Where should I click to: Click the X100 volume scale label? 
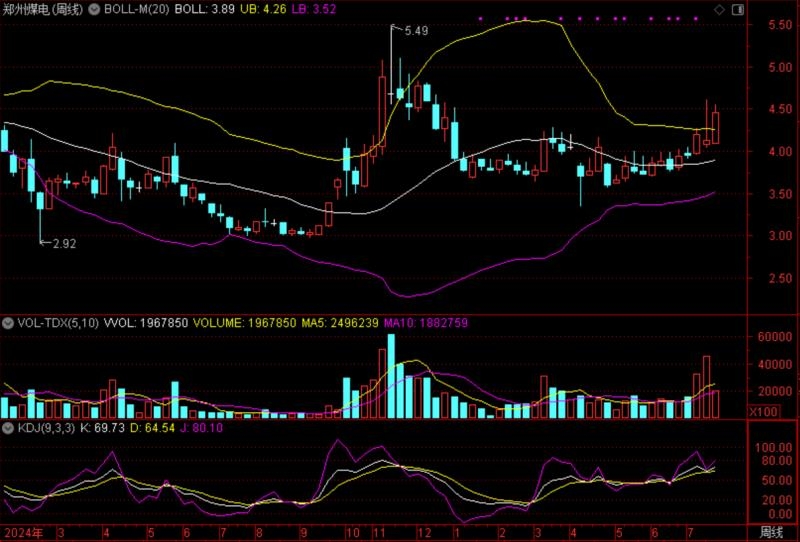click(764, 411)
